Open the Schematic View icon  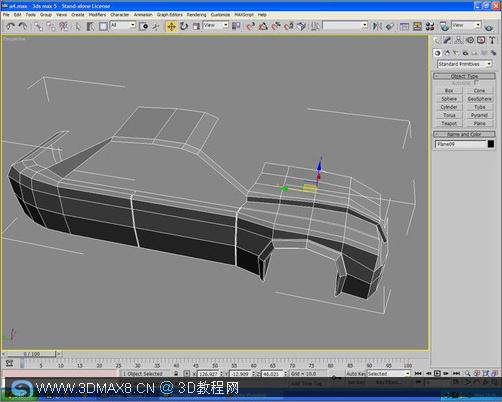[x=417, y=26]
